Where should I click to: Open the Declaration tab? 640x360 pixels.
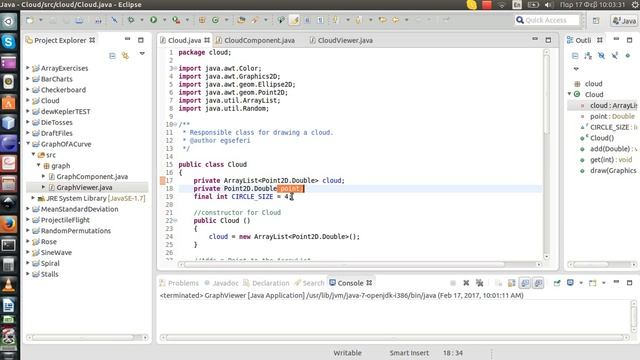266,283
